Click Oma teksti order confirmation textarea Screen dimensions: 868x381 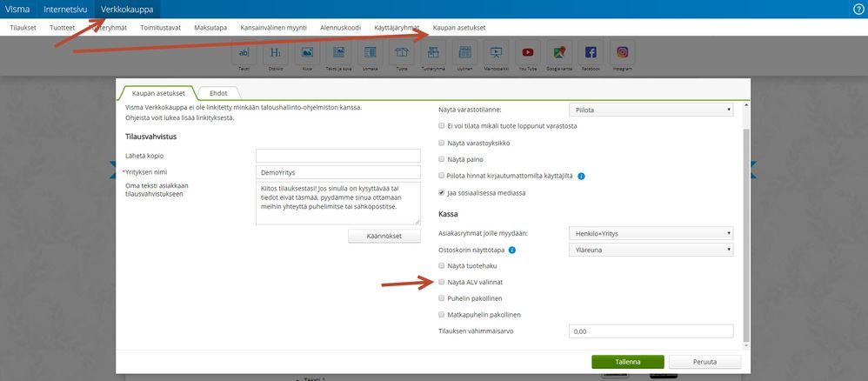(338, 204)
